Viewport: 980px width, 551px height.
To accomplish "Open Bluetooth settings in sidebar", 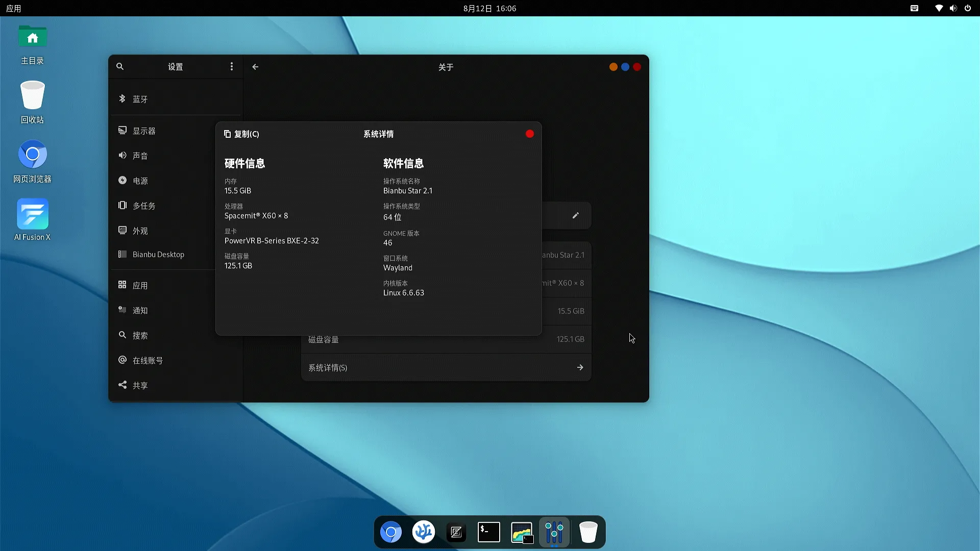I will 140,99.
